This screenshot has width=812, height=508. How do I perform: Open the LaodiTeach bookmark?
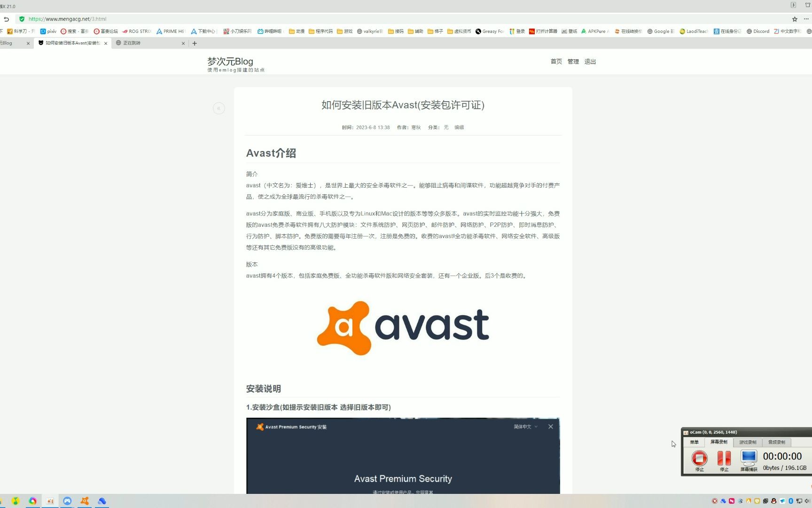point(694,32)
